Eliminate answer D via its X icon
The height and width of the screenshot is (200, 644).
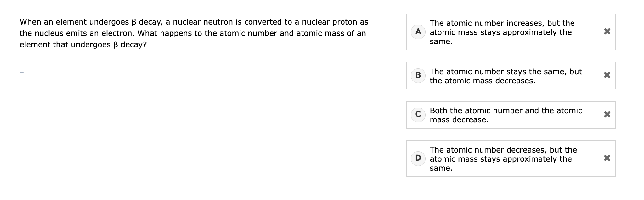[x=607, y=158]
